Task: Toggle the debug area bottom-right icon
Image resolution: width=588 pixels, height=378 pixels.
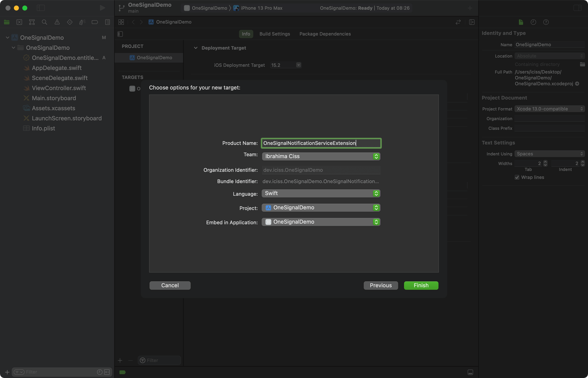Action: point(470,372)
